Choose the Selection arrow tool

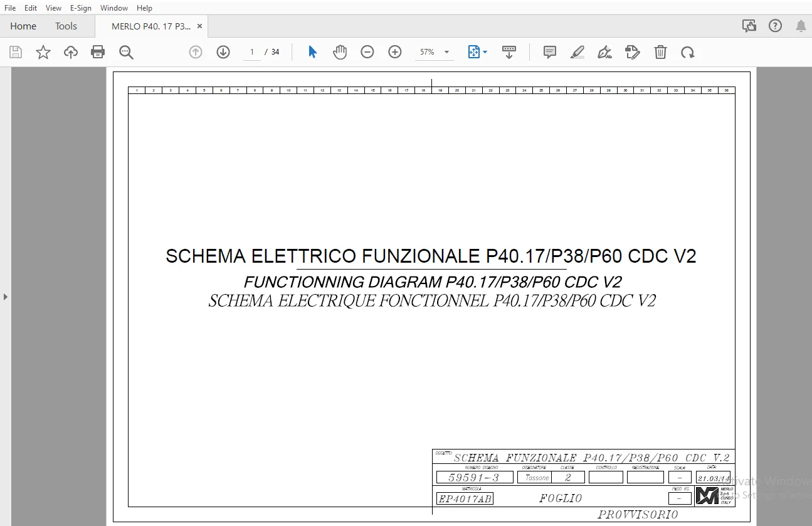pos(312,52)
